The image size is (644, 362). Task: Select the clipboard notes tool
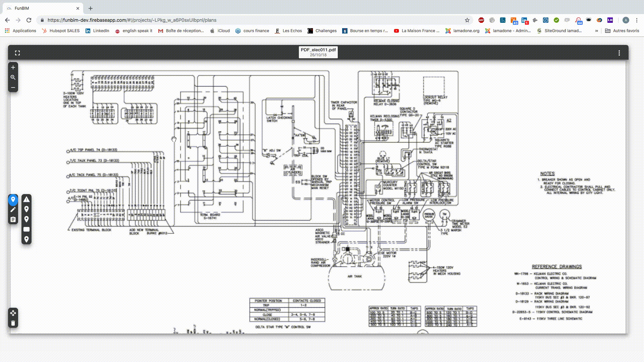point(13,220)
